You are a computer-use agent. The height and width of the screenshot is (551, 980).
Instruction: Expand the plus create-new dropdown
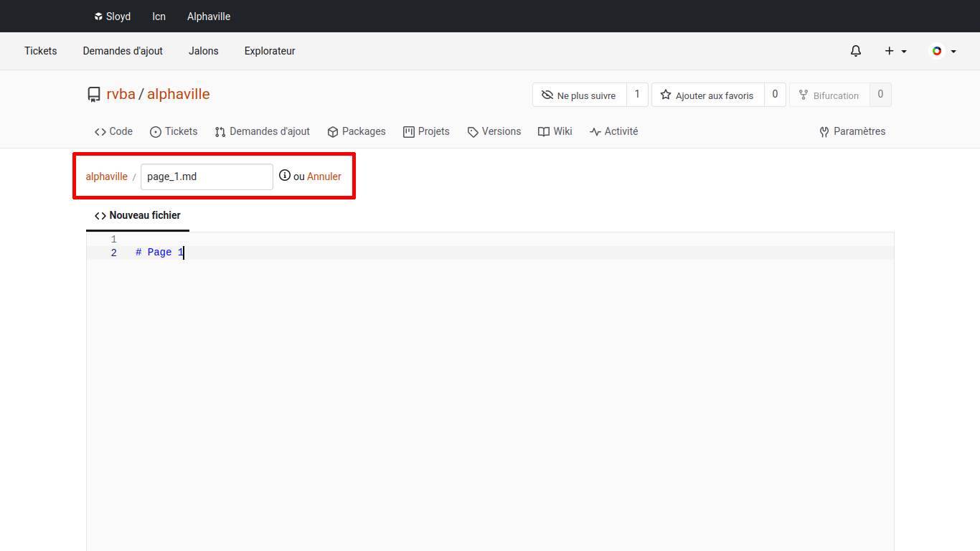895,51
